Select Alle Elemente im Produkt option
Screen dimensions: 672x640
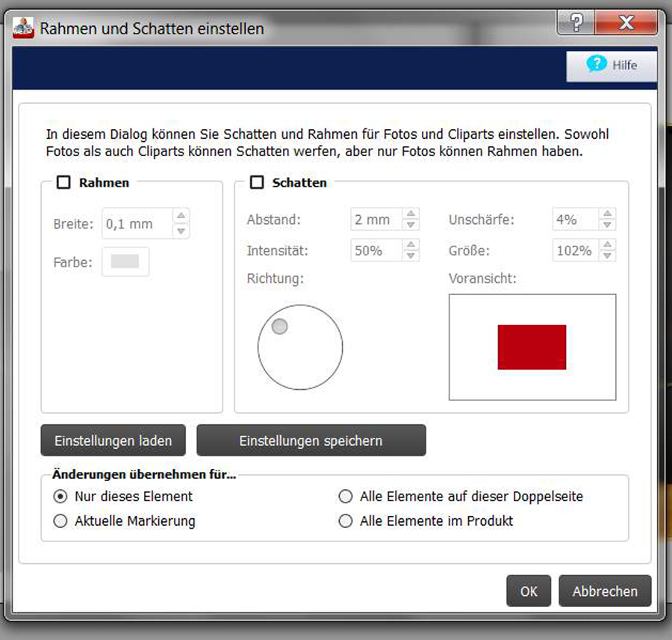(346, 521)
